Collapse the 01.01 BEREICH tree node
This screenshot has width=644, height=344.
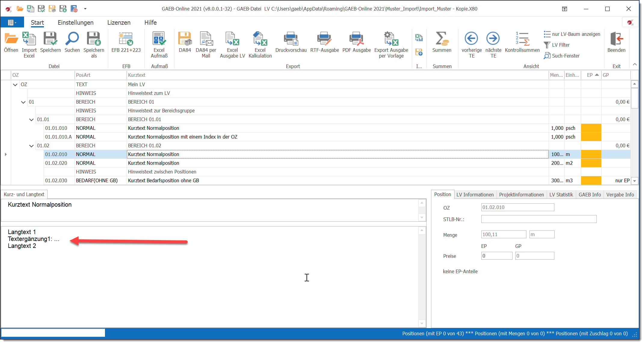[x=31, y=120]
